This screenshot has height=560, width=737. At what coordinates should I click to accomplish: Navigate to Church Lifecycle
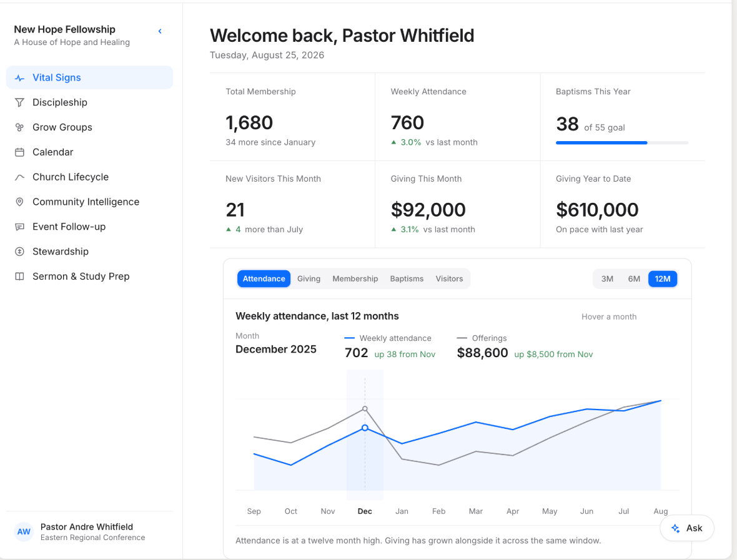click(89, 177)
